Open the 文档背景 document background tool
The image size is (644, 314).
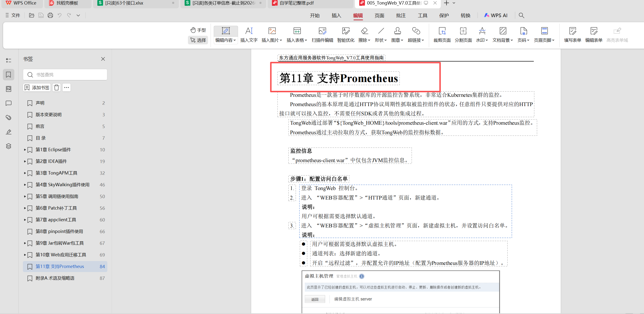503,35
